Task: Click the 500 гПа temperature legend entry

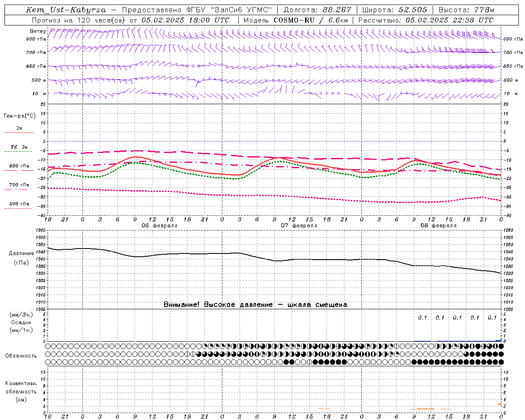Action: 19,204
